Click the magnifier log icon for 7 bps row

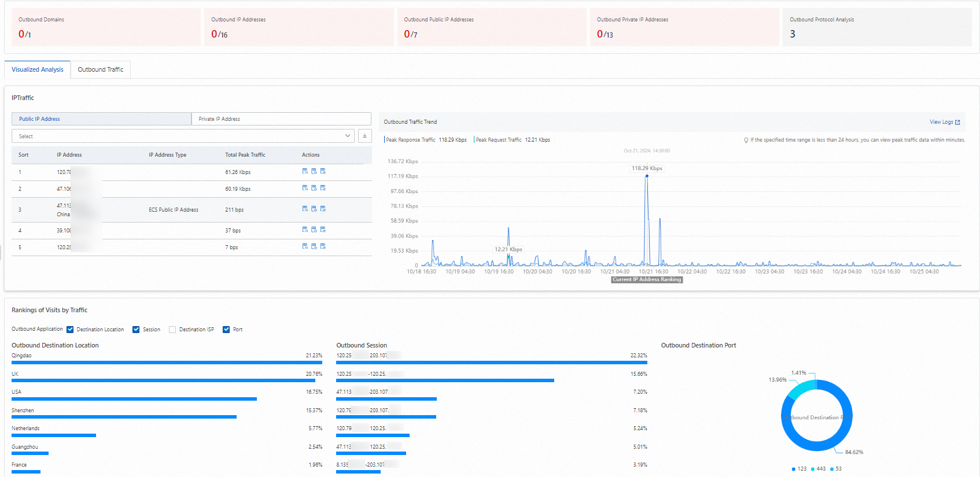(305, 246)
